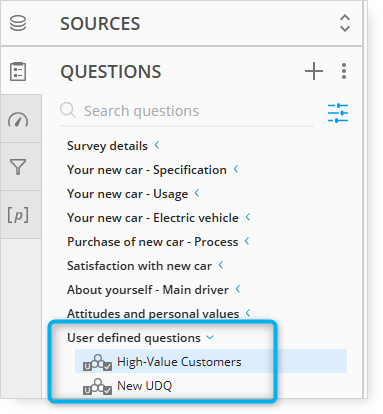Open the question filter settings sliders icon
The width and height of the screenshot is (383, 414).
pos(338,113)
